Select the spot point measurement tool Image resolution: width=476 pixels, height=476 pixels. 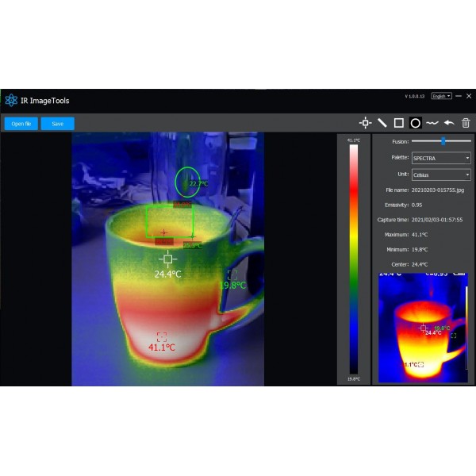365,123
